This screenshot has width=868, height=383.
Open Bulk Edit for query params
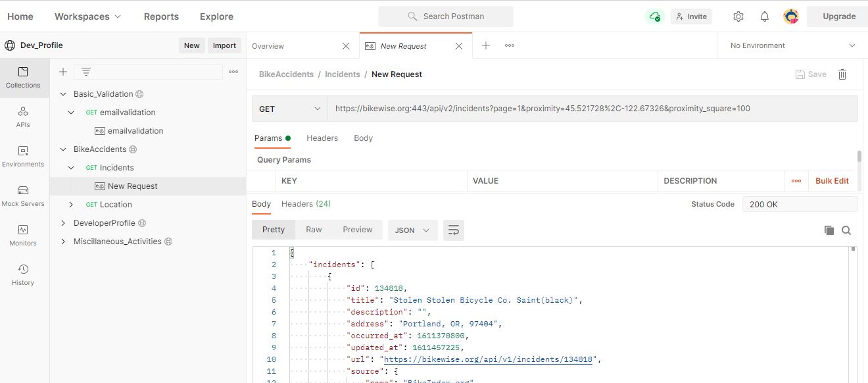832,181
